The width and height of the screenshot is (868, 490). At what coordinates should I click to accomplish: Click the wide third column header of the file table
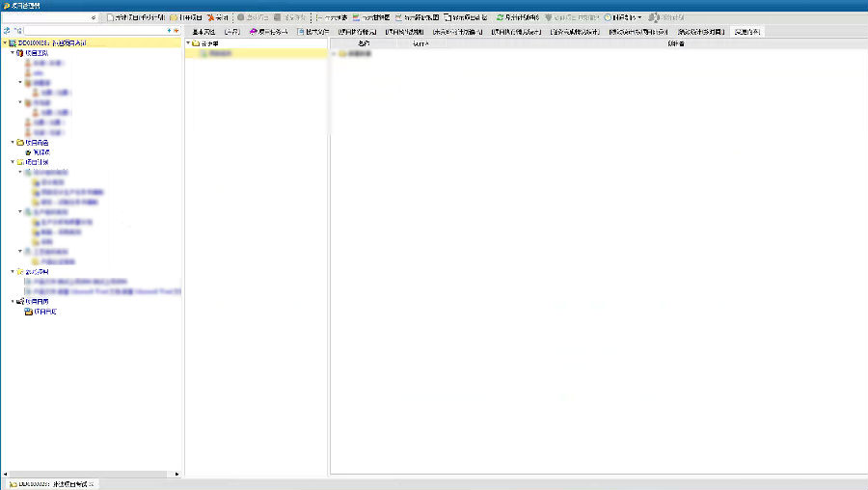(x=657, y=43)
